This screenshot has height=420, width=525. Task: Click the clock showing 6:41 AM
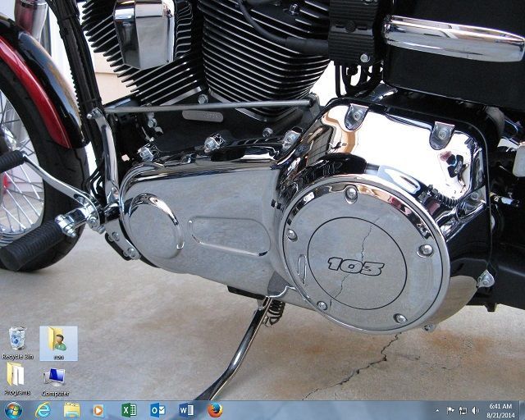[500, 410]
